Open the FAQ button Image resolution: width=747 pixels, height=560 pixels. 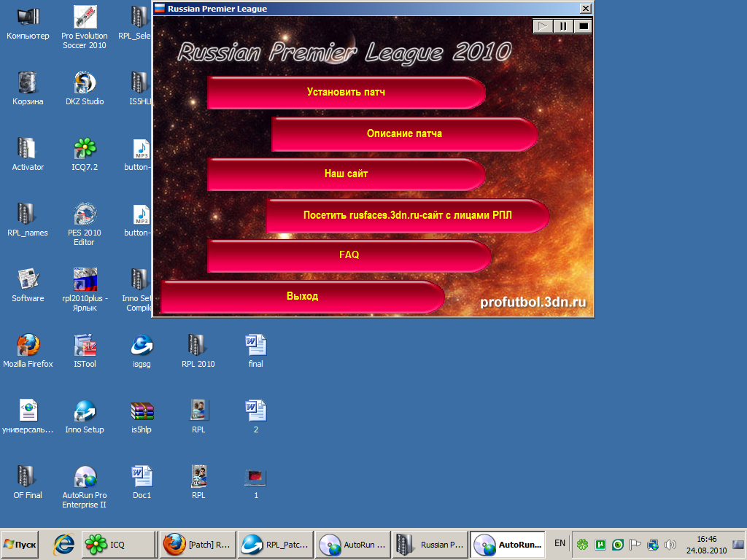349,255
